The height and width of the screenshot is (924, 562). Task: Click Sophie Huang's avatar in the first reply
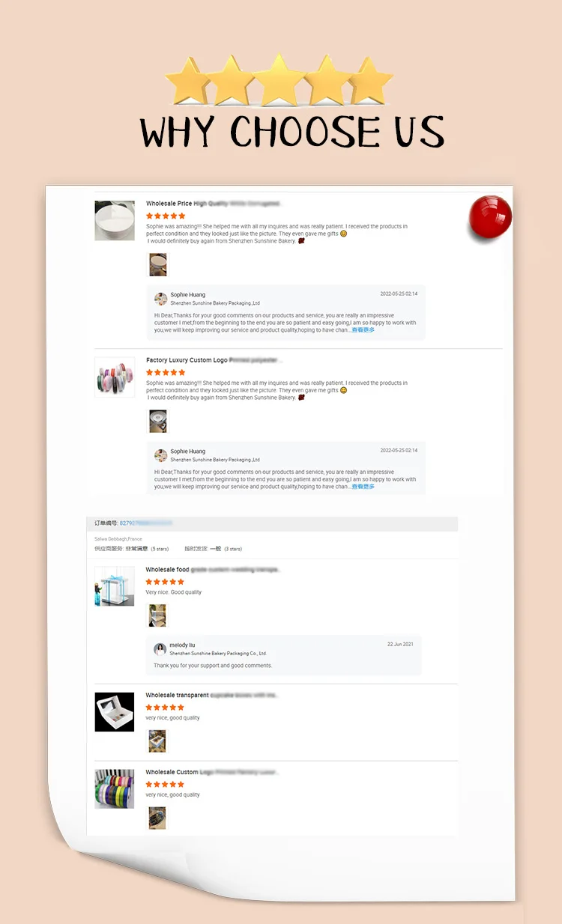[160, 299]
